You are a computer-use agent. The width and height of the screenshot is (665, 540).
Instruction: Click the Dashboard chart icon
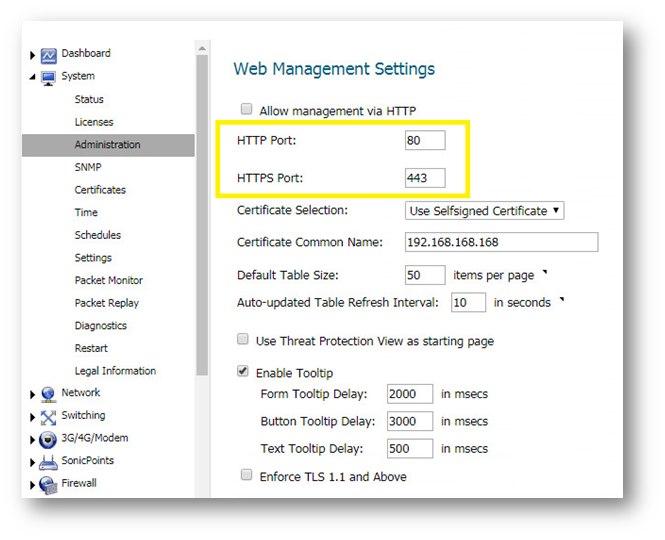[48, 56]
